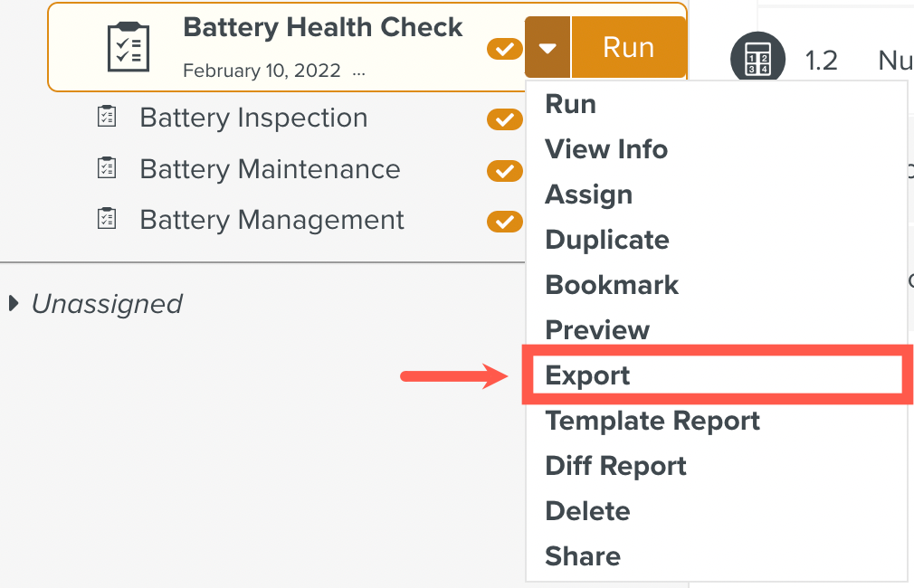
Task: Toggle the Battery Inspection checkmark badge
Action: [505, 119]
